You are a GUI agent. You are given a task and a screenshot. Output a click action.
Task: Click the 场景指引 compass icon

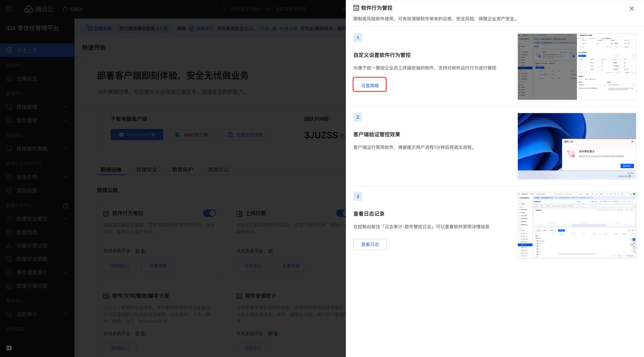(x=192, y=28)
